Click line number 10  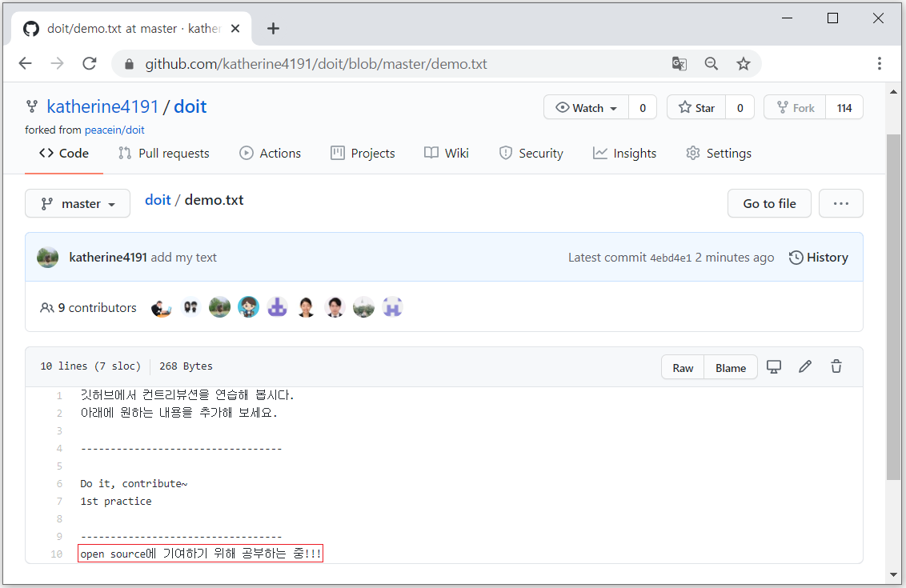point(57,554)
